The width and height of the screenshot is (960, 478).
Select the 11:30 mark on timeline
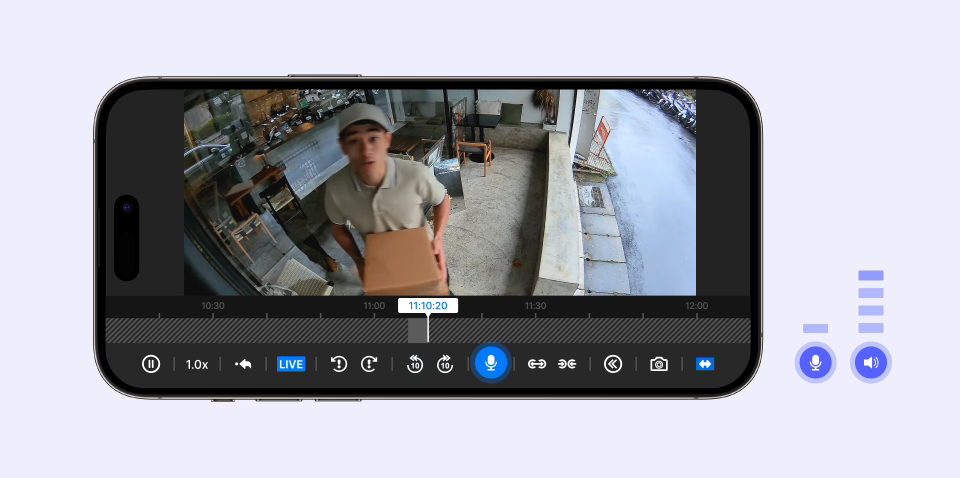(x=535, y=306)
